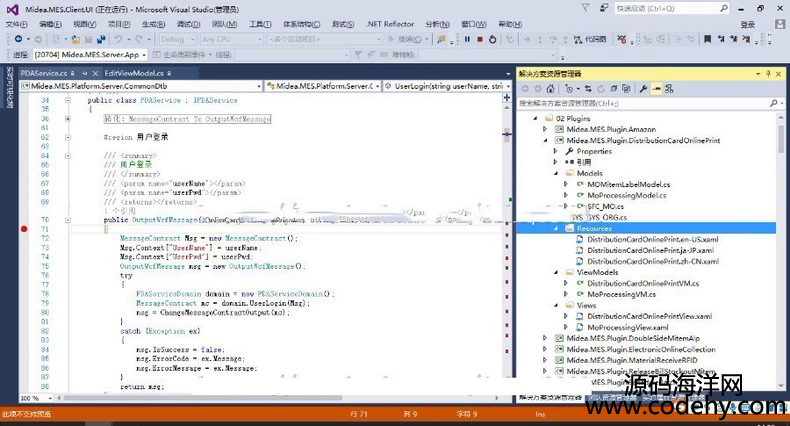Click the Save All toolbar icon

[101, 39]
